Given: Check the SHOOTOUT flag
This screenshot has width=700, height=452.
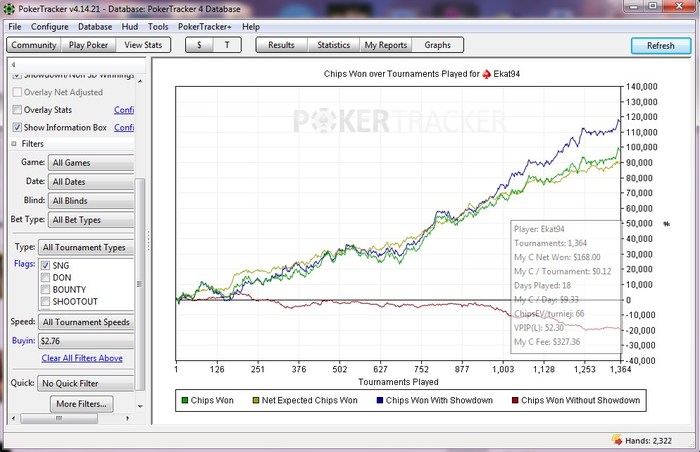Looking at the screenshot, I should 45,301.
